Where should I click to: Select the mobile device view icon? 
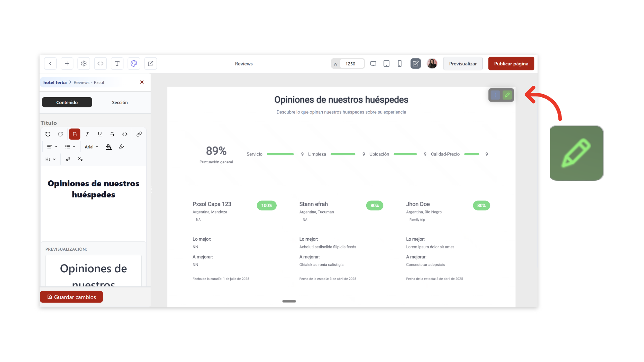[x=399, y=64]
